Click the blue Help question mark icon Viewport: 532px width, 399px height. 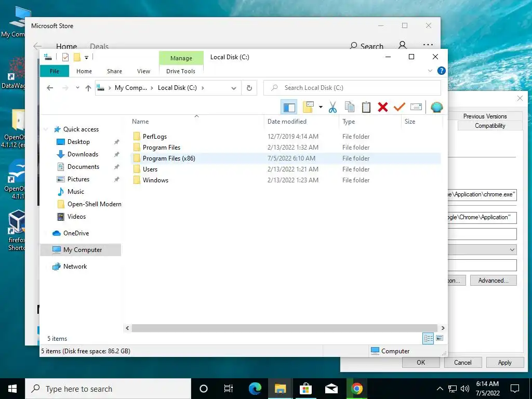click(441, 71)
